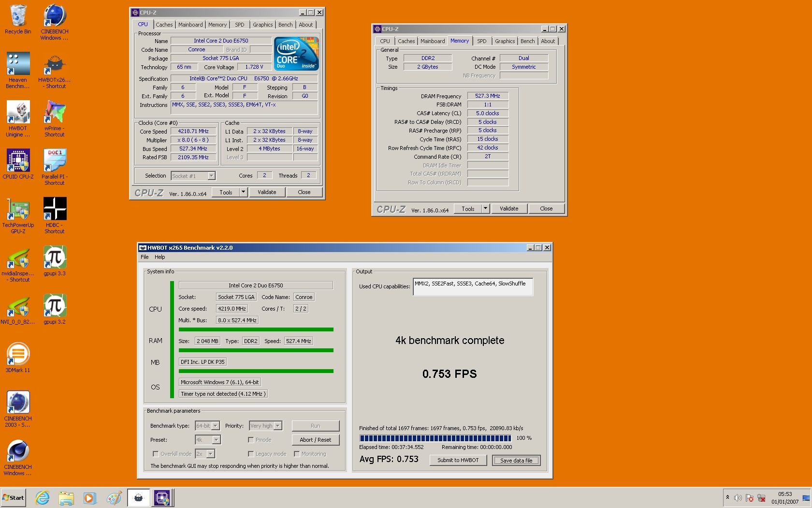Viewport: 812px width, 508px height.
Task: Open Heaven Benchmark desktop icon
Action: 18,71
